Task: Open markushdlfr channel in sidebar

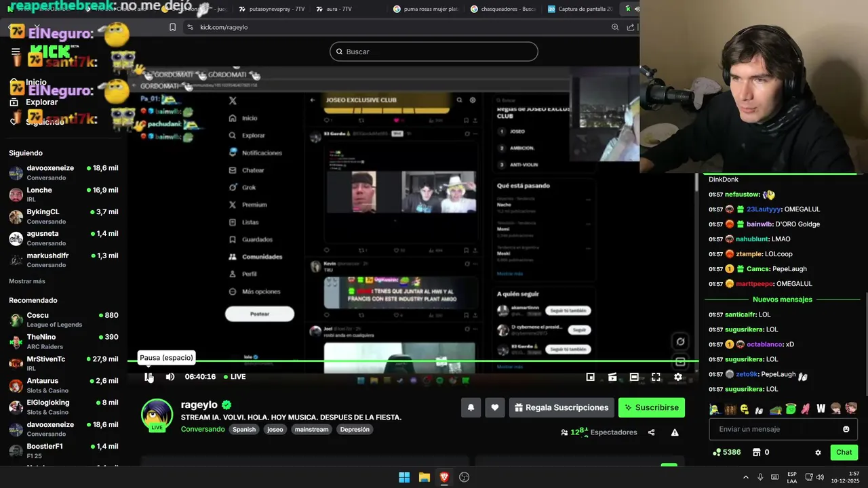Action: point(64,260)
